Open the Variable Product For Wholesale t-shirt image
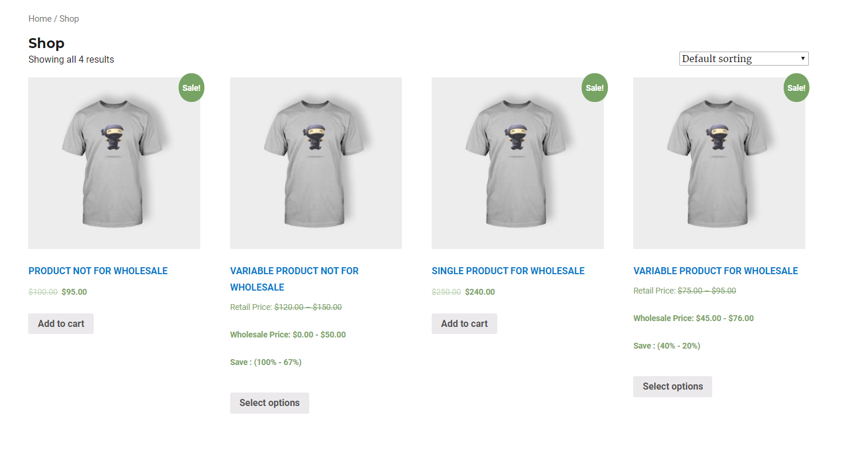This screenshot has width=868, height=457. point(719,163)
